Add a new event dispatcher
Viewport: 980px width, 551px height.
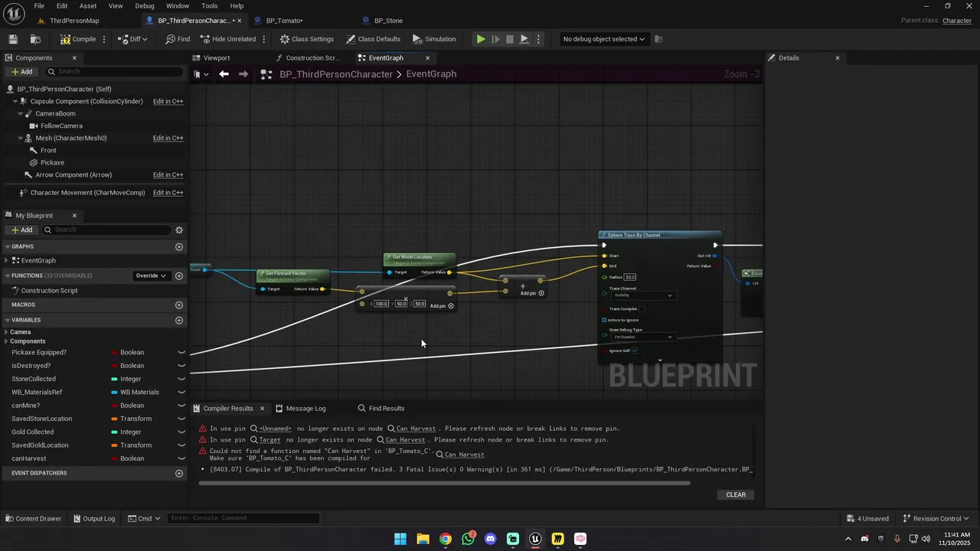point(179,473)
